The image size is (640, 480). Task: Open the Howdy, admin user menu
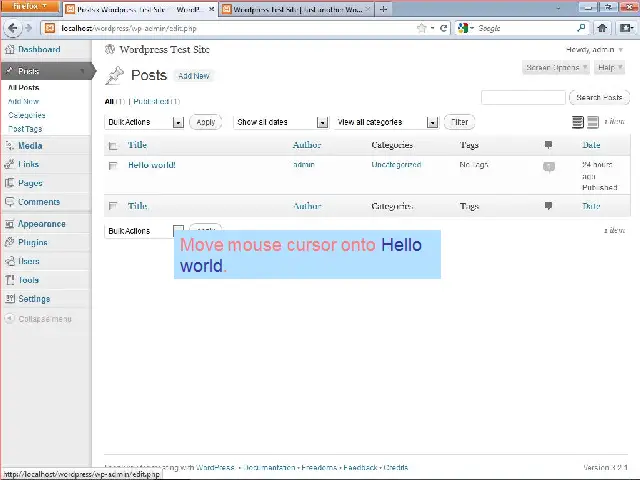[594, 50]
